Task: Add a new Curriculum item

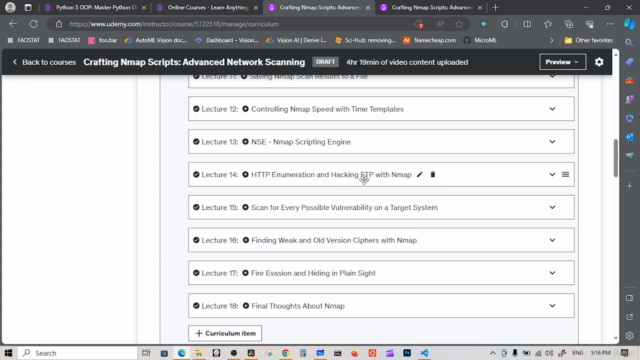Action: pos(225,333)
